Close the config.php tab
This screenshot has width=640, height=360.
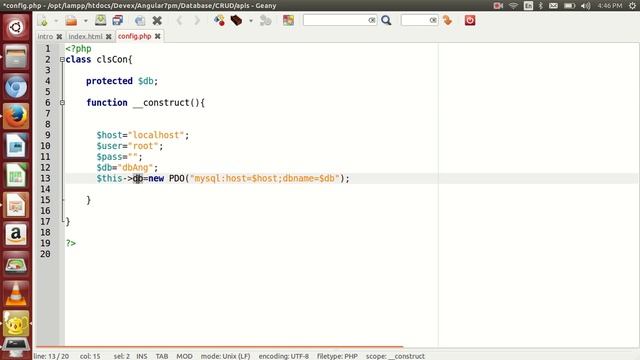(x=158, y=36)
